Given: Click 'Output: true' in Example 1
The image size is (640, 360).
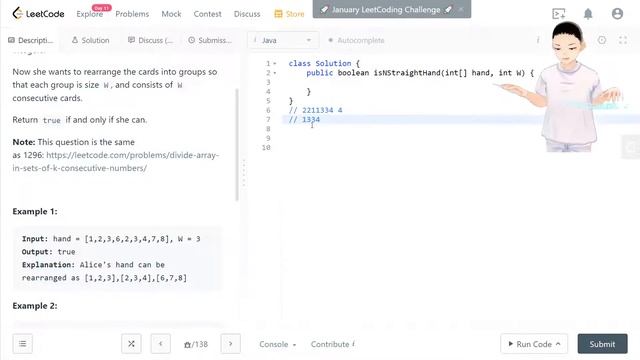Looking at the screenshot, I should coord(49,252).
